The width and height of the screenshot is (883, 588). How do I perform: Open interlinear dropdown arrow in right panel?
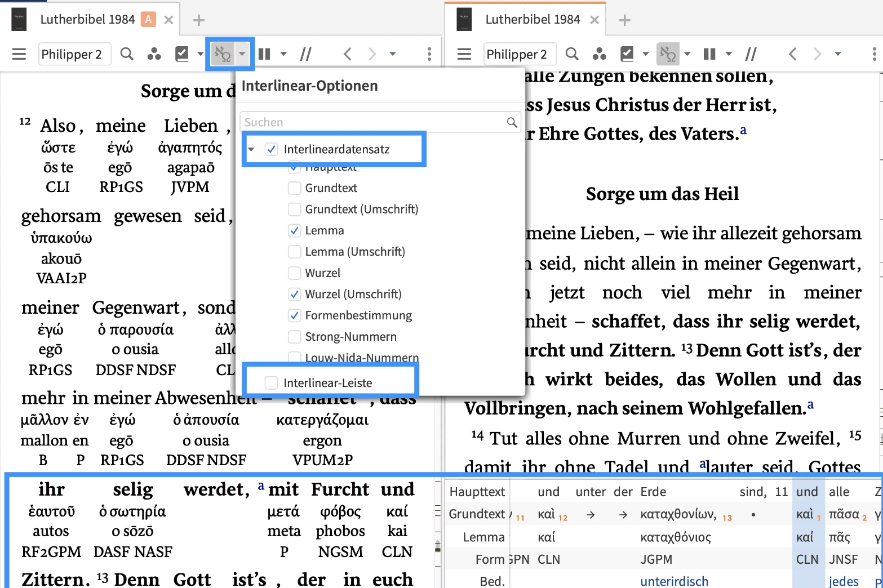(x=687, y=54)
